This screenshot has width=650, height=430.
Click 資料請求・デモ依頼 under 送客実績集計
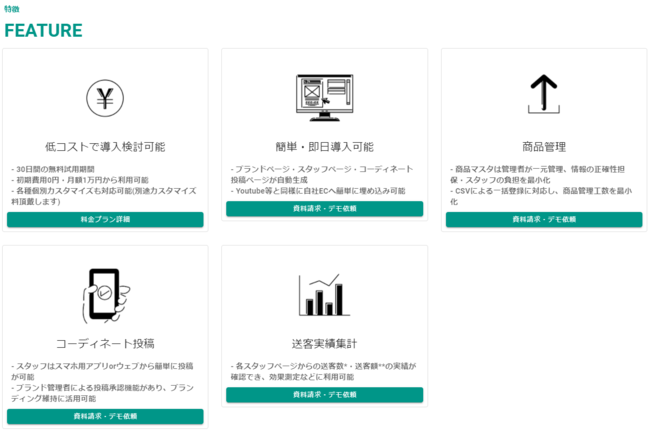click(325, 395)
